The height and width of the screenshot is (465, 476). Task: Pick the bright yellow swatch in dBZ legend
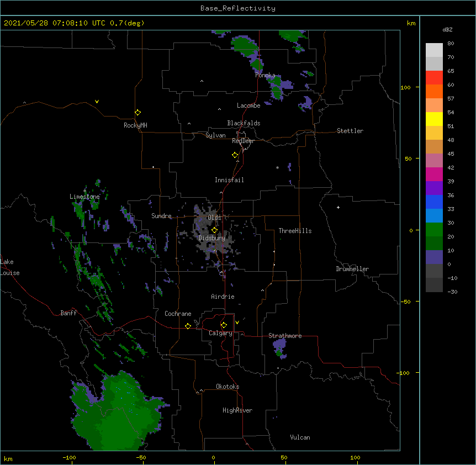[x=434, y=119]
